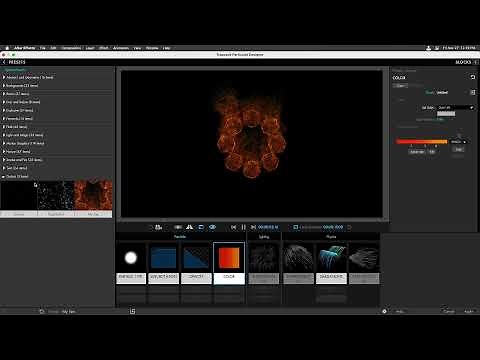Click the icon left of the save name
The image size is (480, 360).
click(x=42, y=311)
